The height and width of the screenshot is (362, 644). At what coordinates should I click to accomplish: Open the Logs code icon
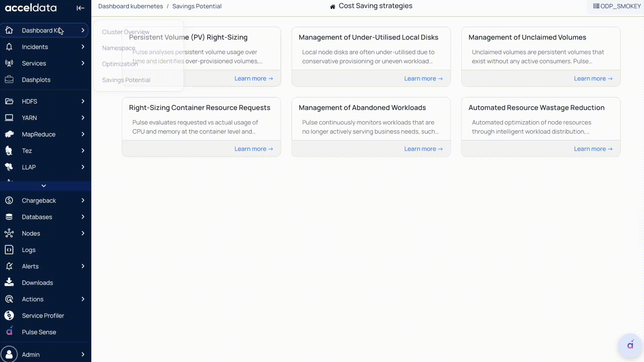tap(9, 250)
